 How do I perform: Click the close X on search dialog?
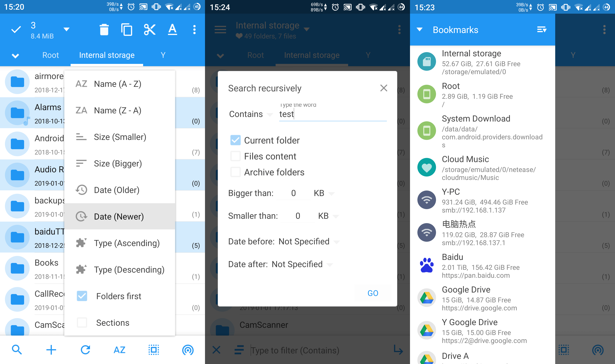[x=383, y=88]
